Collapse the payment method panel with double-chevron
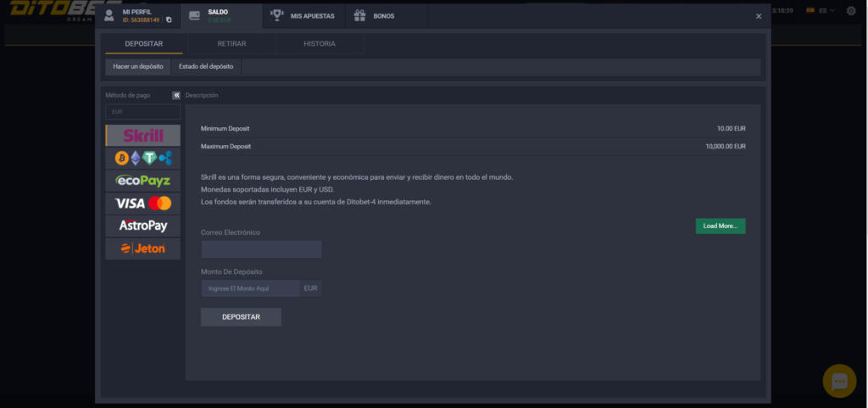868x408 pixels. 176,96
